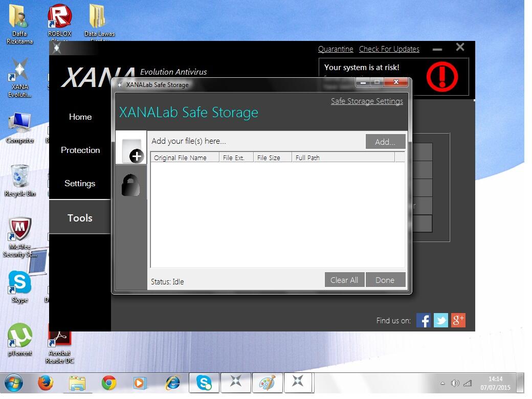Open XANA's Facebook page icon
The width and height of the screenshot is (532, 399).
coord(424,320)
